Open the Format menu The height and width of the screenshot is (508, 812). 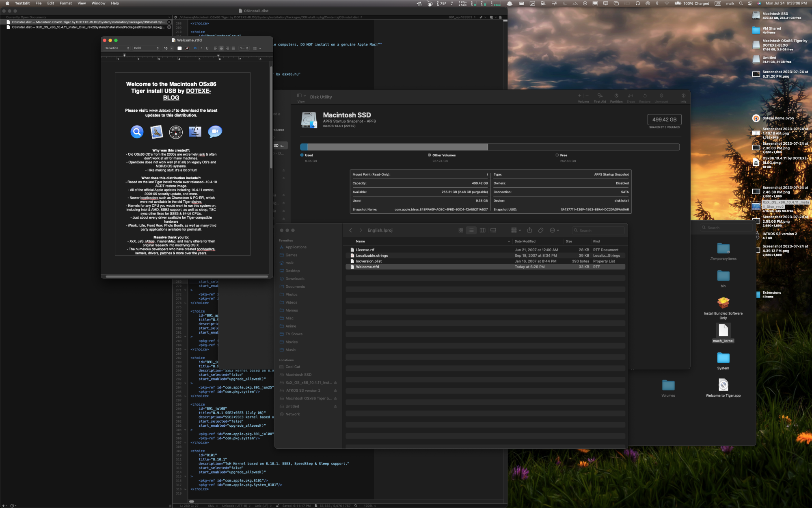click(65, 3)
